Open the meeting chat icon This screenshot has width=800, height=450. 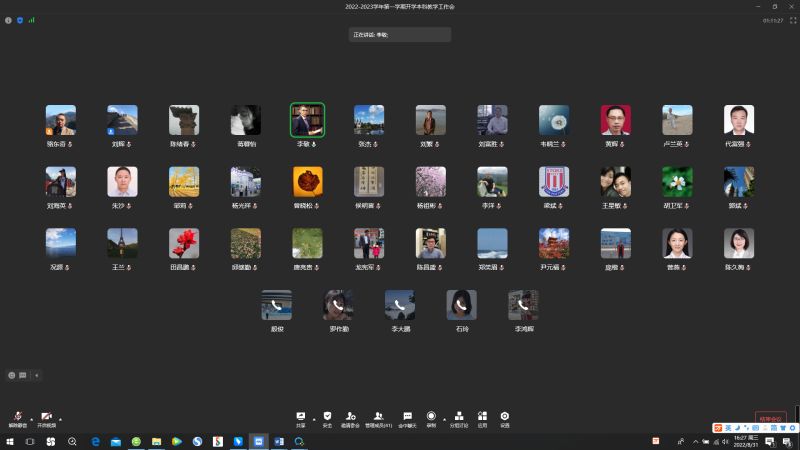407,416
